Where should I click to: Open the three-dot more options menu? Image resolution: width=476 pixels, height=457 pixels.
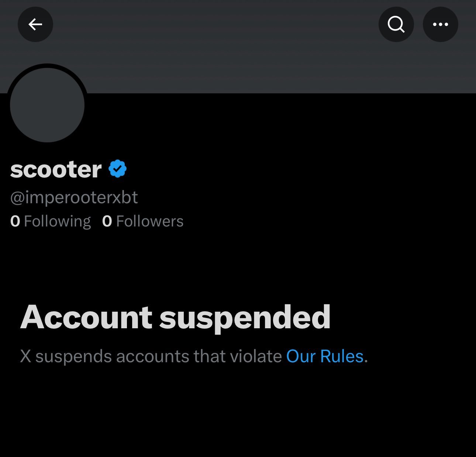(x=440, y=24)
